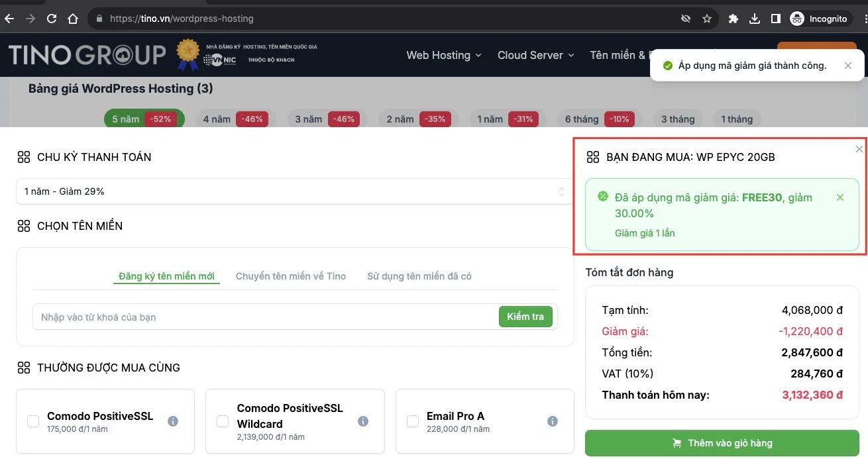Select the 3 tháng billing pill
Viewport: 868px width, 459px height.
pyautogui.click(x=678, y=119)
